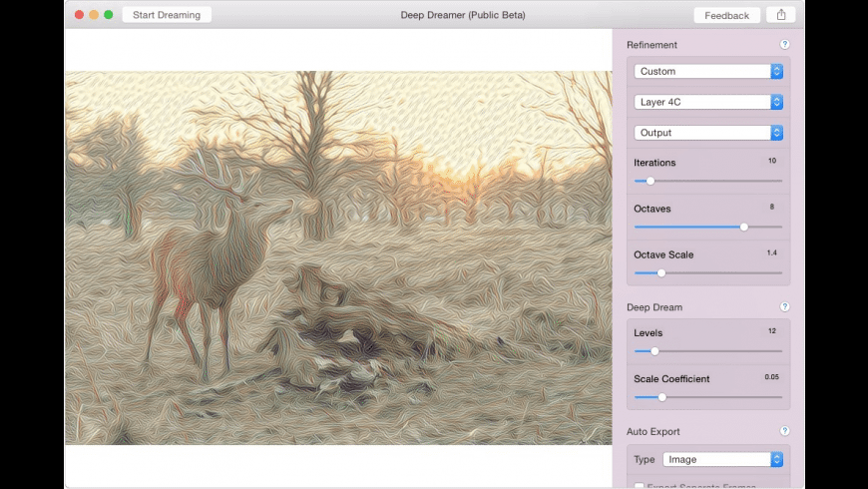868x489 pixels.
Task: Click the deer in the preview image
Action: [x=215, y=264]
